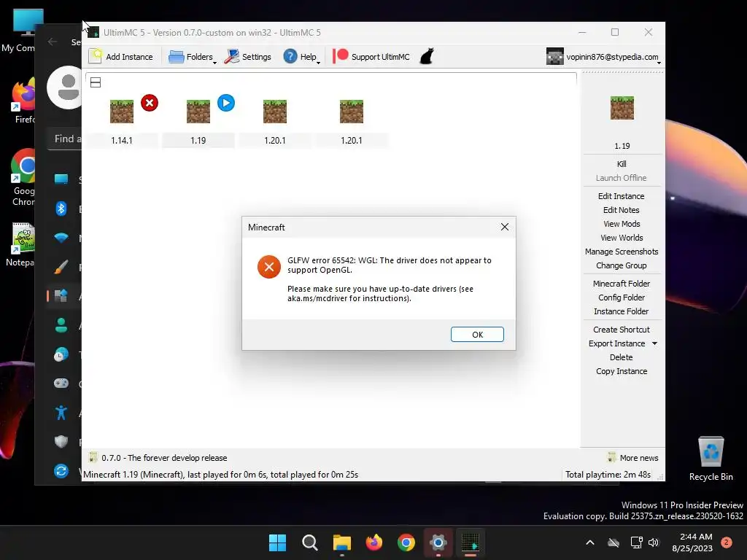Screen dimensions: 747x560
Task: Click Kill to stop the instance
Action: click(622, 164)
